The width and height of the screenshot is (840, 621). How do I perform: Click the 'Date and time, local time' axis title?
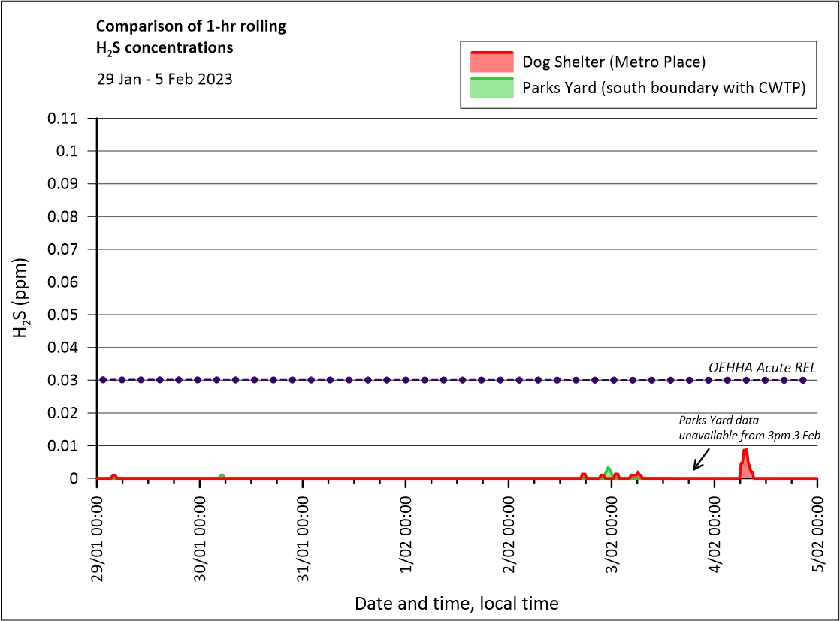click(456, 603)
